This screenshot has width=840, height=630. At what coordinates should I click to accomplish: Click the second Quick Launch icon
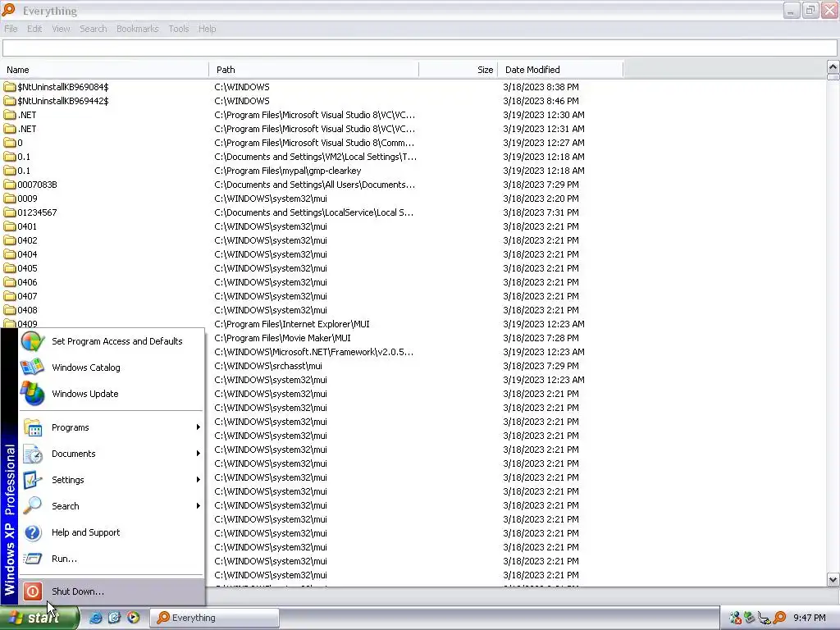tap(114, 618)
